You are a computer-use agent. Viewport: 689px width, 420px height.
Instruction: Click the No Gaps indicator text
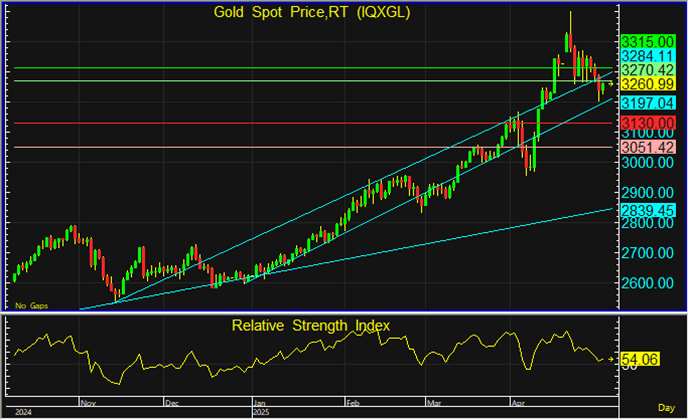pyautogui.click(x=30, y=304)
